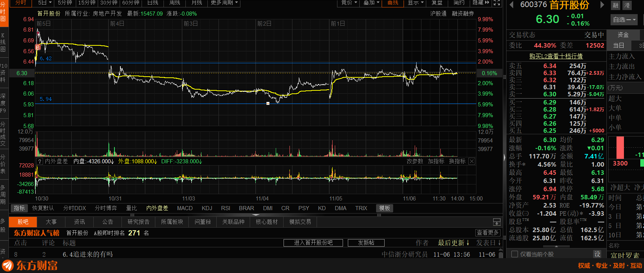Switch to the 分时 tab
644x273 pixels.
click(x=21, y=3)
